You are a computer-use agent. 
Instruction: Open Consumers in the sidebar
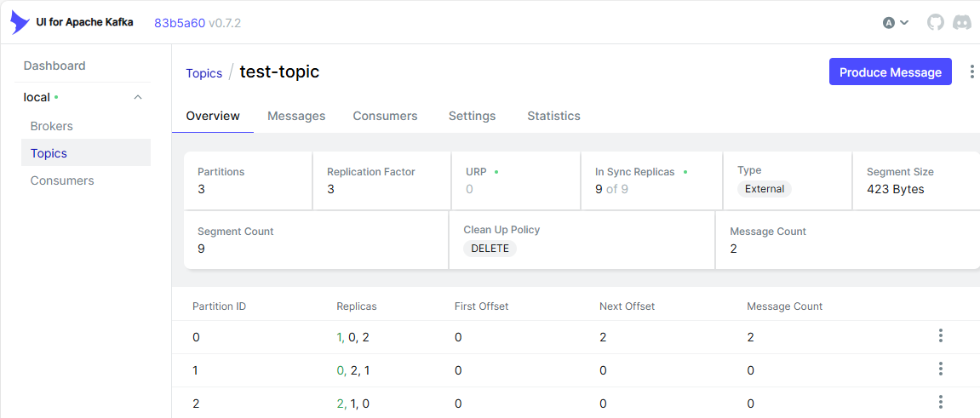tap(62, 180)
